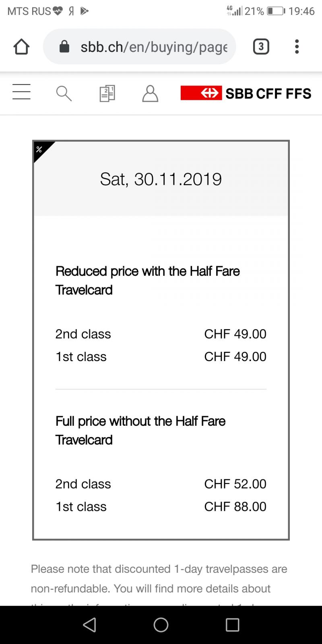Tap the percent discount corner badge
This screenshot has width=322, height=644.
coord(39,150)
